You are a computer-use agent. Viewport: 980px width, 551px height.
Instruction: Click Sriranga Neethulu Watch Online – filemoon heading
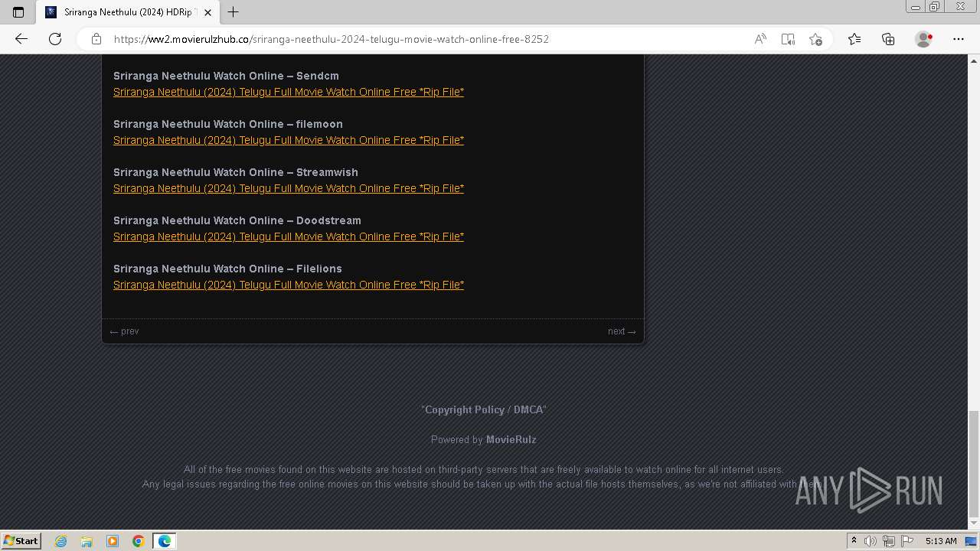tap(228, 124)
